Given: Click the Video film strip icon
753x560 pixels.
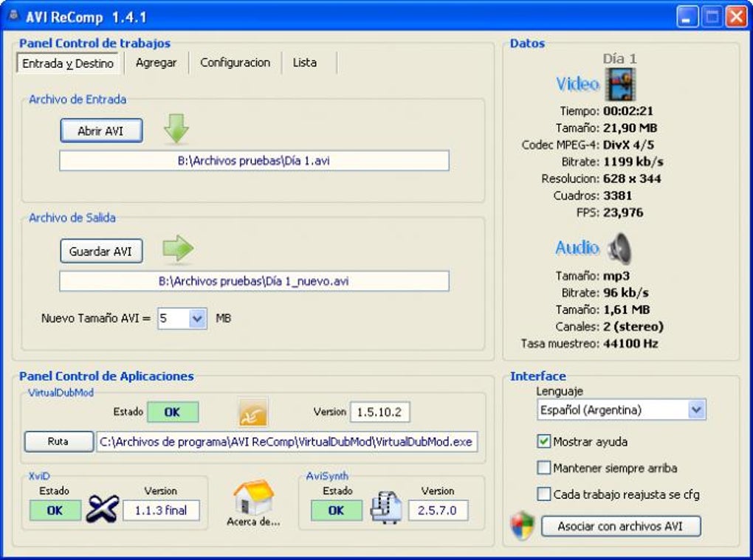Looking at the screenshot, I should click(620, 84).
